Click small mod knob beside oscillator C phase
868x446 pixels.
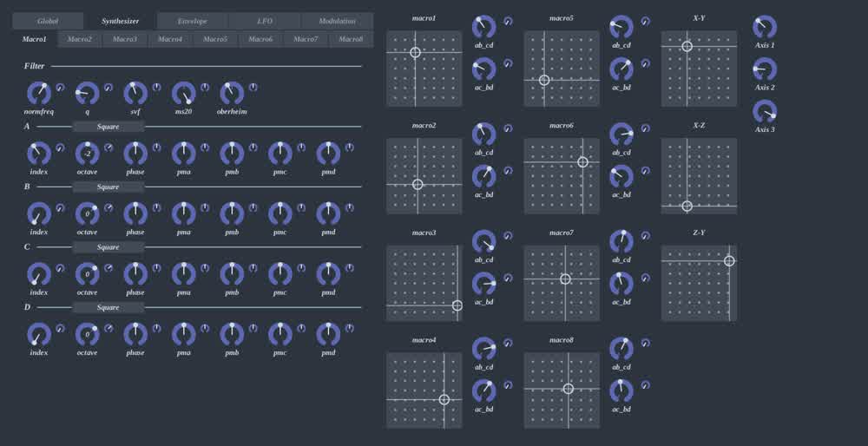tap(156, 268)
